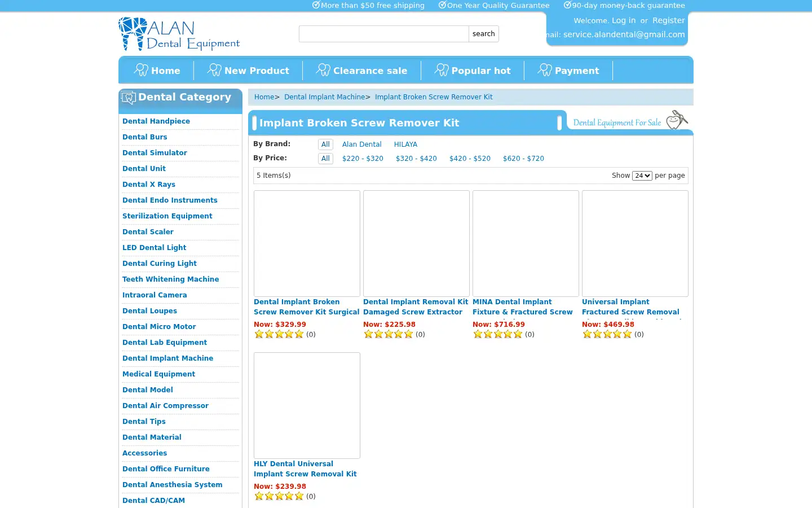Filter price range $420 - $520
Viewport: 812px width, 508px height.
point(470,159)
